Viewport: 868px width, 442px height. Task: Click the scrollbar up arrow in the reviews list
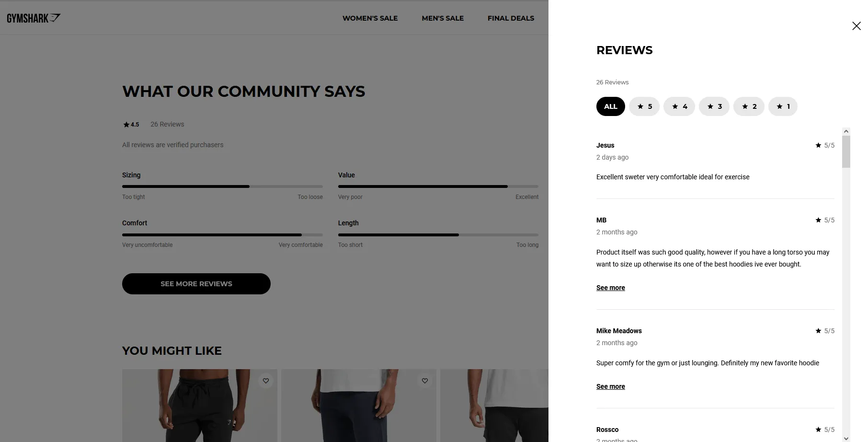click(845, 130)
